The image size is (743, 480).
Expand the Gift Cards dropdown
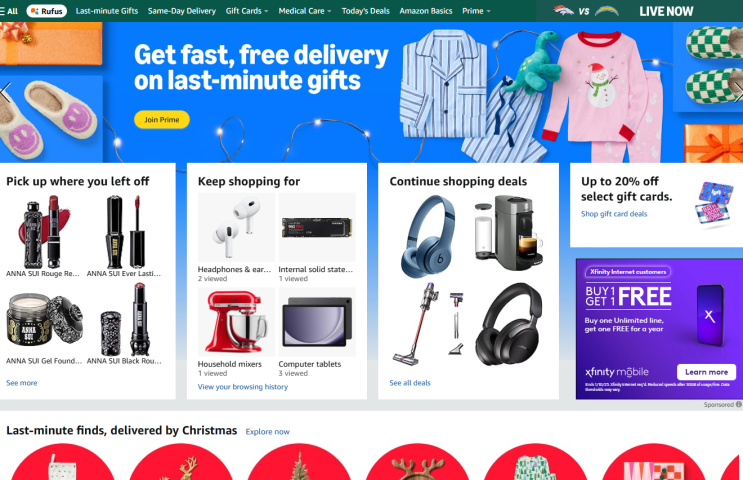pos(246,11)
